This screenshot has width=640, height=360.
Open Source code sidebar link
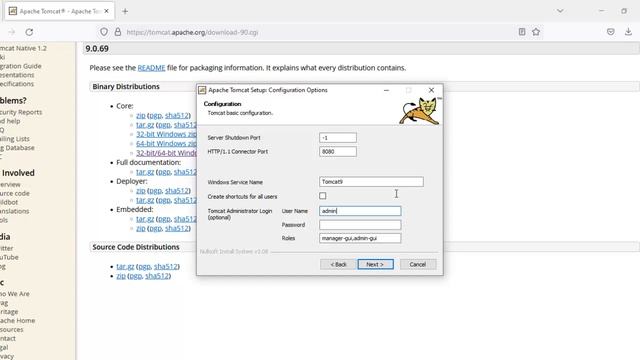pos(15,193)
